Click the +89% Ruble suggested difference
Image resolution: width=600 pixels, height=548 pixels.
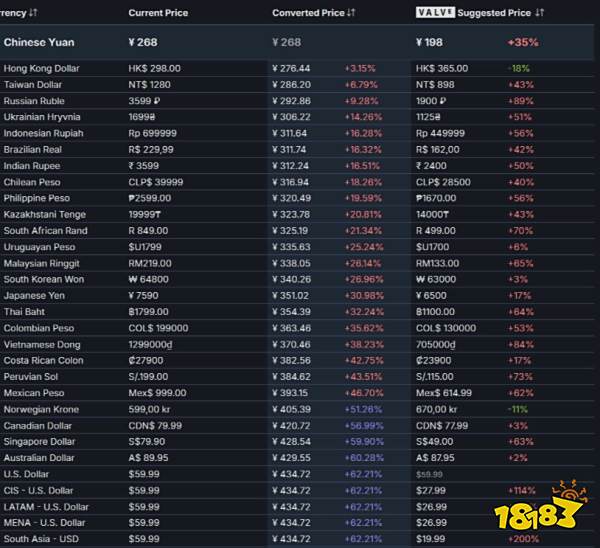point(520,101)
